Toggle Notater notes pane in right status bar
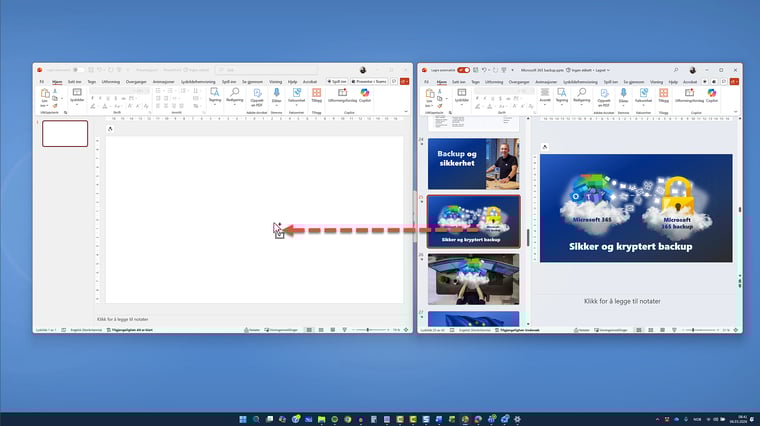 [582, 330]
